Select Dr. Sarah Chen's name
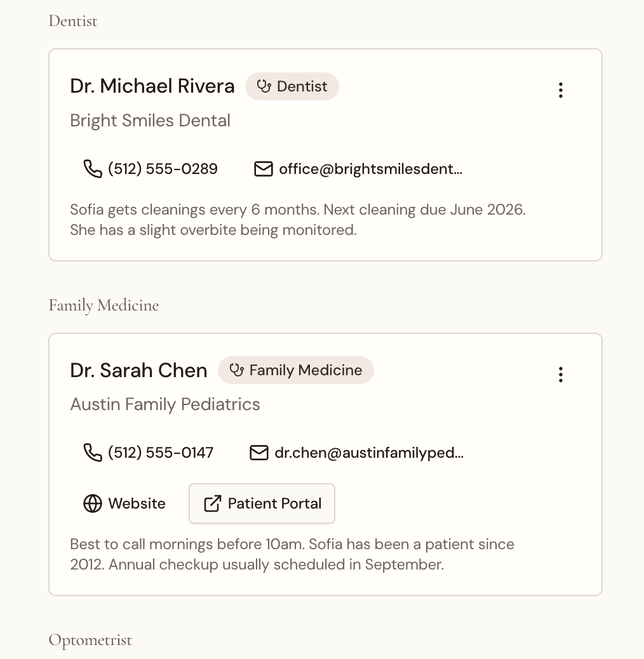This screenshot has width=644, height=659. (x=138, y=370)
